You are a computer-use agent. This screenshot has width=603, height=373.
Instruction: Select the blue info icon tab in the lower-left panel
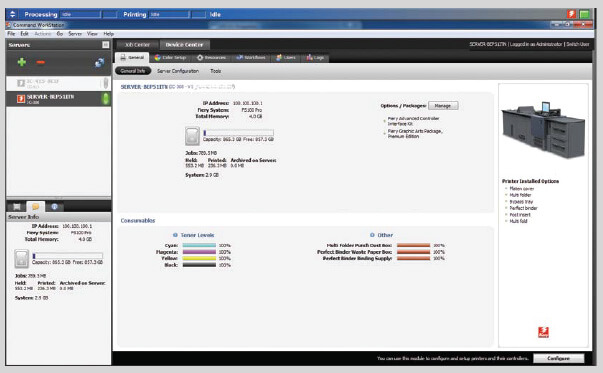55,207
